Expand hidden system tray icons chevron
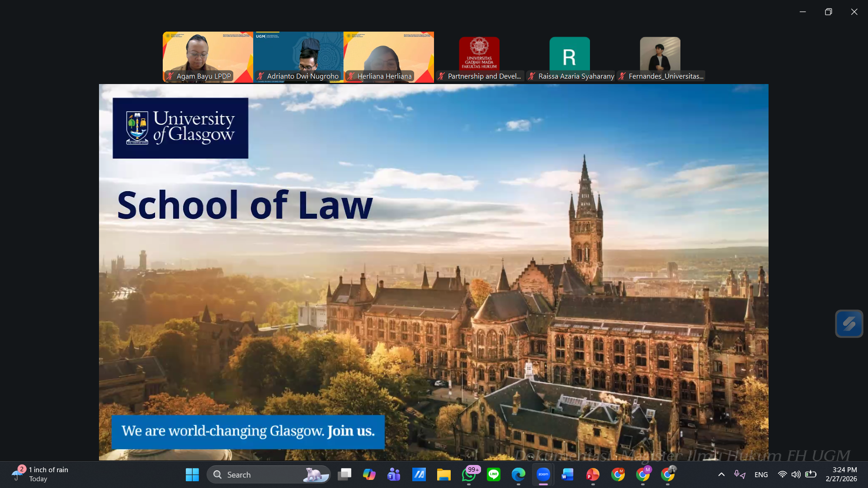Viewport: 868px width, 488px height. (721, 474)
